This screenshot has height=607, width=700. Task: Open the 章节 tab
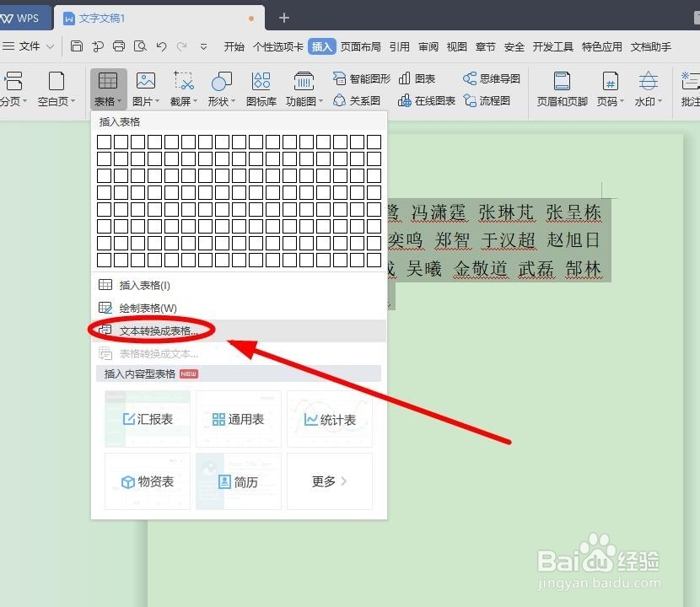(485, 46)
